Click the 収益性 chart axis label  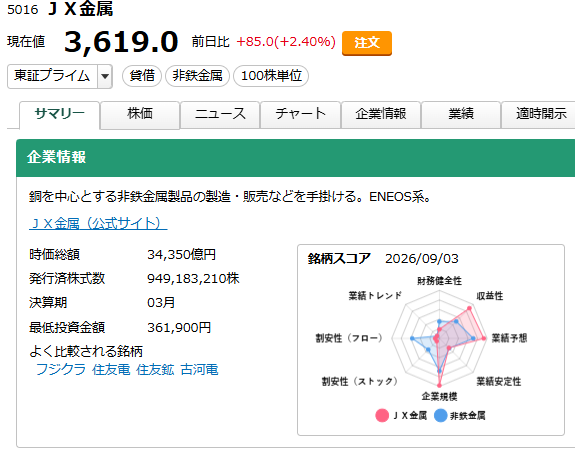pos(490,296)
